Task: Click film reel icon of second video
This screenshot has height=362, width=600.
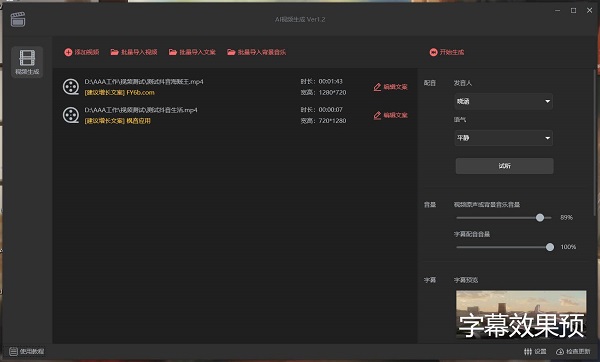Action: [x=71, y=115]
